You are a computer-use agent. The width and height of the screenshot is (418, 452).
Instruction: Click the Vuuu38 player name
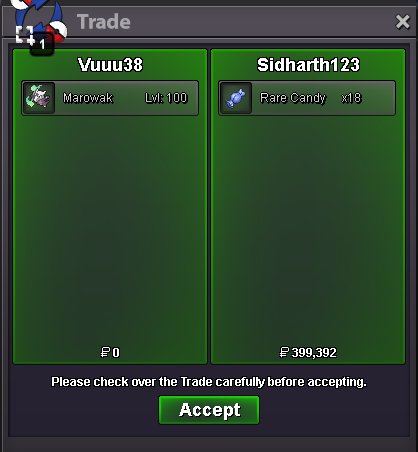tap(110, 64)
